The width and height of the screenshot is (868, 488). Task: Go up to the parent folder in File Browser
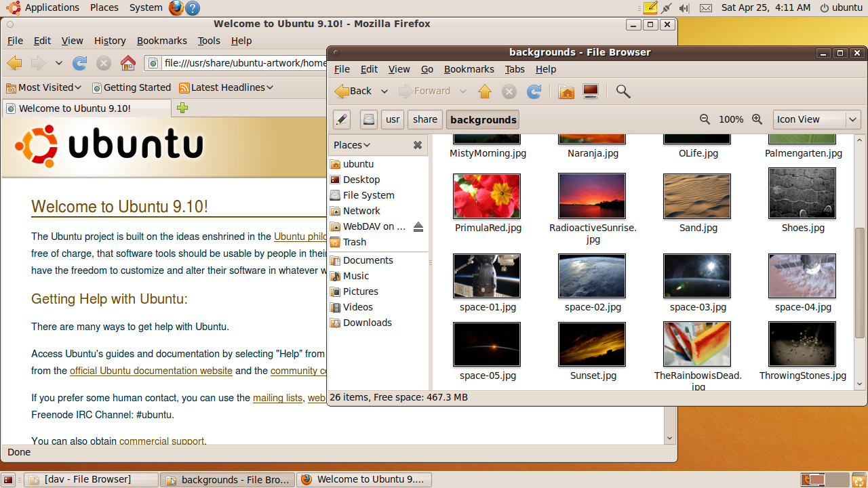(x=484, y=91)
